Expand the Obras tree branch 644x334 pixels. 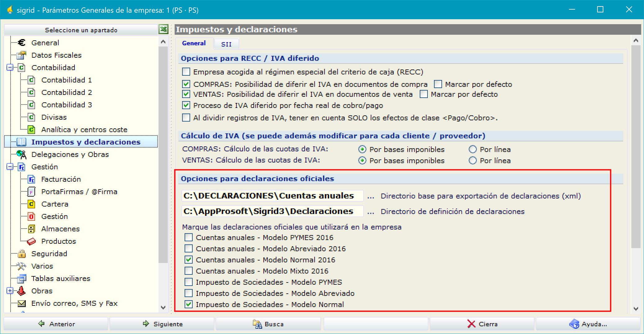[10, 291]
